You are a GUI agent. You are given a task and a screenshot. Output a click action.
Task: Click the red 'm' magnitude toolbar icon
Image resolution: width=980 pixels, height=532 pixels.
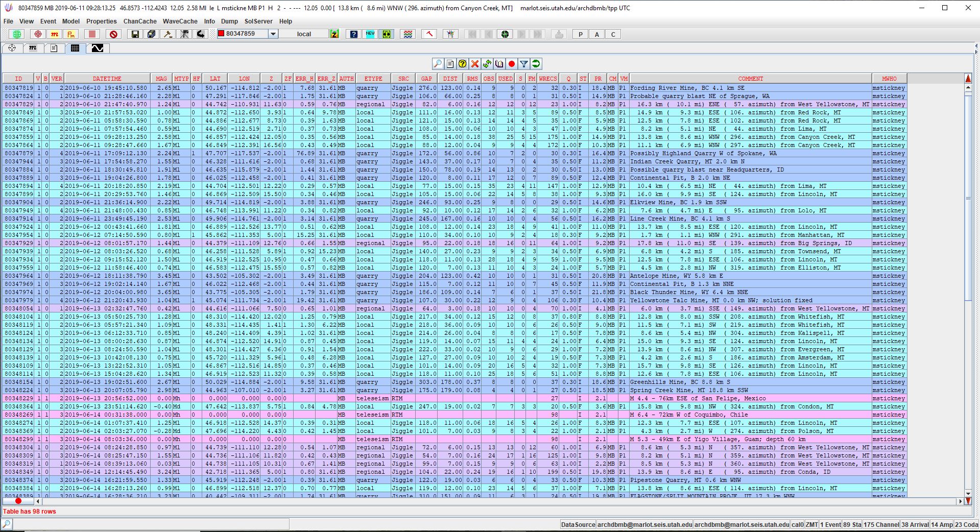tap(54, 34)
